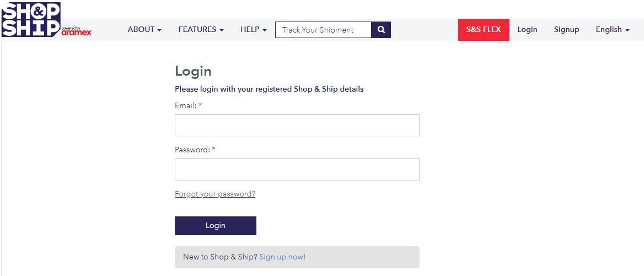Screen dimensions: 644x276
Task: Click the aramex logo text
Action: [x=77, y=33]
